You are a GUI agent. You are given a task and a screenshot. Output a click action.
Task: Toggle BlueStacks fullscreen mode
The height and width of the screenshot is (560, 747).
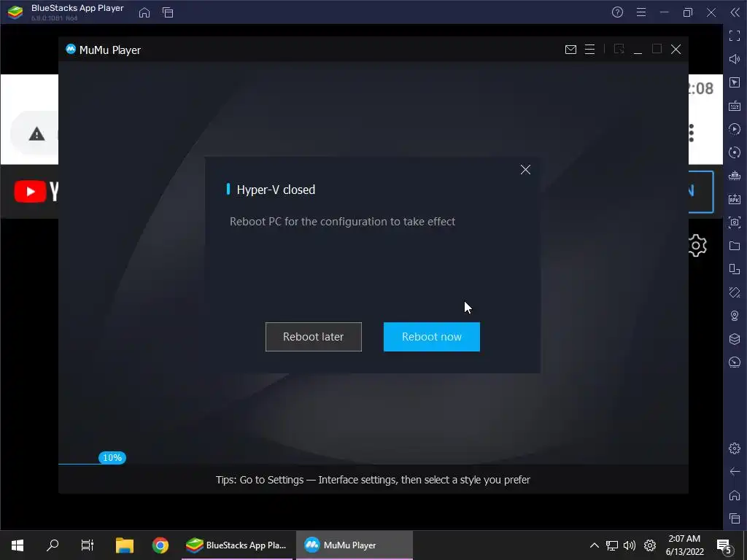[735, 36]
